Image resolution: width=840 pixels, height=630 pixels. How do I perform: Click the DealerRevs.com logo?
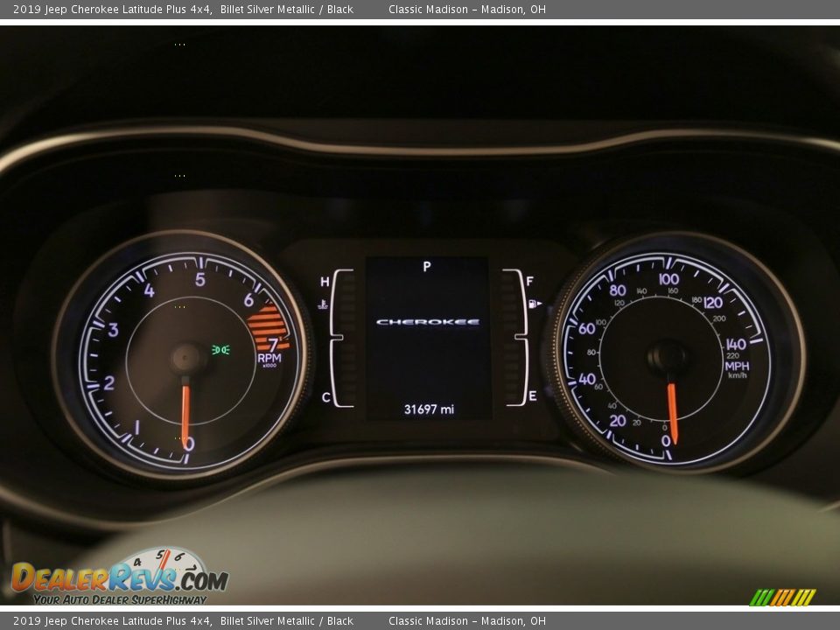pyautogui.click(x=119, y=577)
